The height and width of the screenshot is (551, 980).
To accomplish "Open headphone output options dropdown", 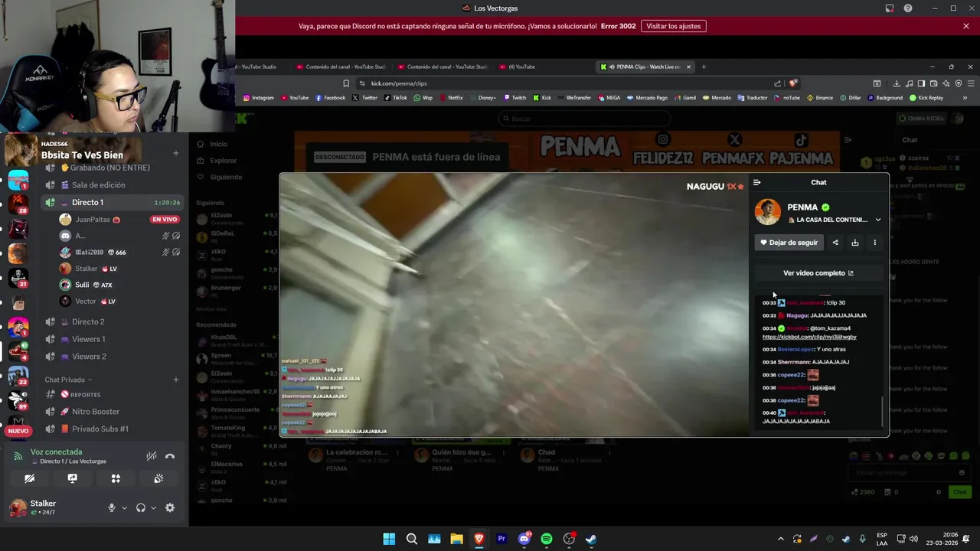I will tap(153, 508).
